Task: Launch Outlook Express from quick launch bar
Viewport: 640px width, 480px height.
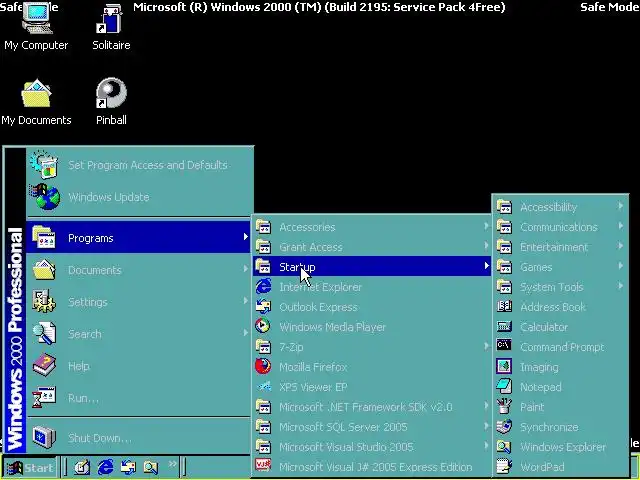Action: point(128,467)
